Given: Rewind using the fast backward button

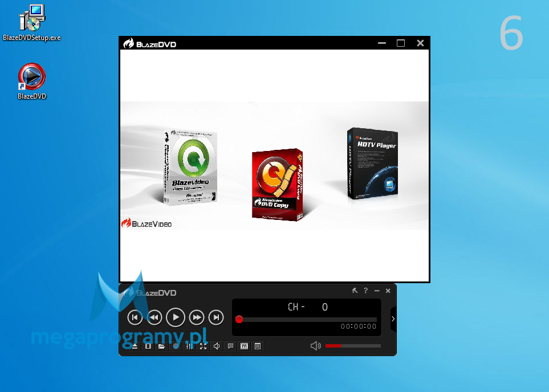Looking at the screenshot, I should point(154,317).
